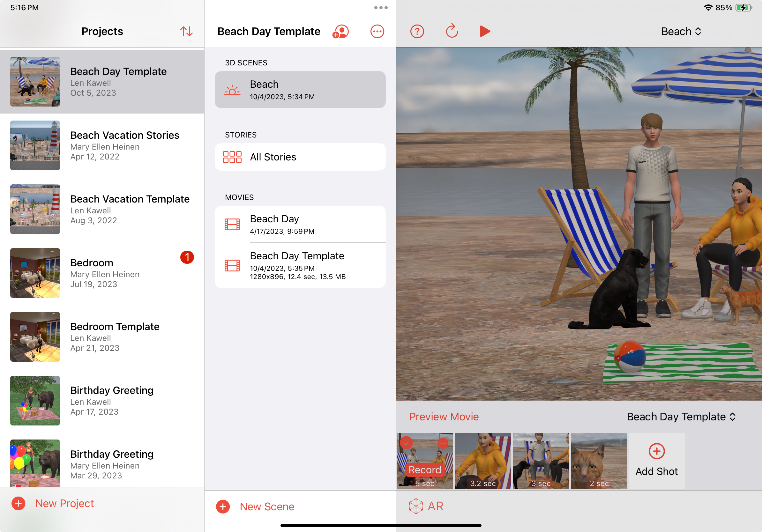Image resolution: width=762 pixels, height=532 pixels.
Task: Tap the red plus icon for New Project
Action: (18, 503)
